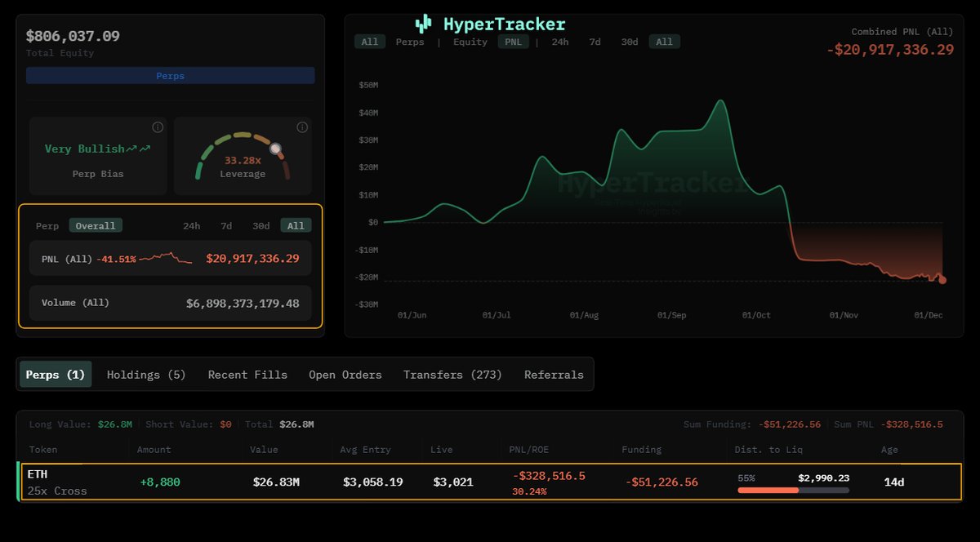Open the Transfers (273) tab
980x542 pixels.
(452, 375)
